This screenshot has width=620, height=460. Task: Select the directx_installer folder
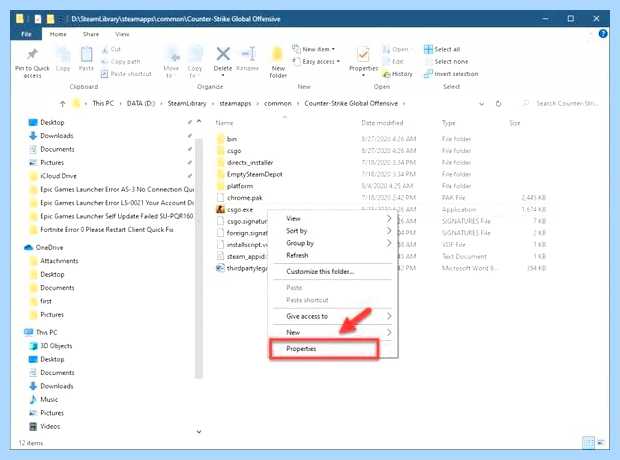coord(250,163)
